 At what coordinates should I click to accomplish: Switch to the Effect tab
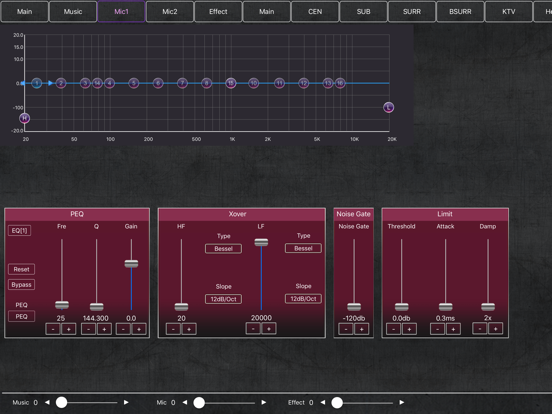[218, 12]
